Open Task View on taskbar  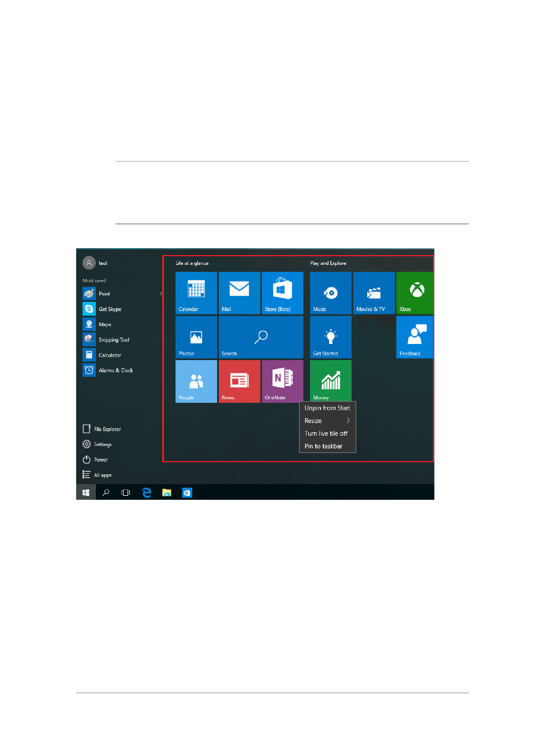[x=126, y=493]
